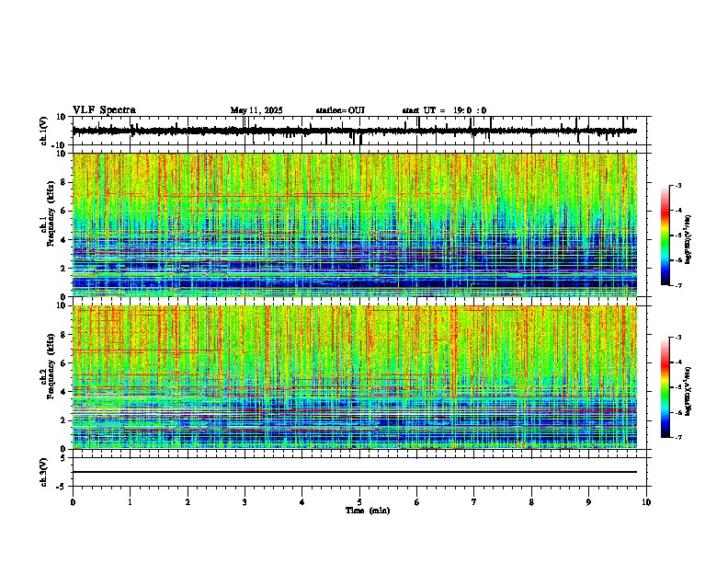Click ch.1 frequency axis tick '6'
This screenshot has height=563, width=728.
coord(64,211)
